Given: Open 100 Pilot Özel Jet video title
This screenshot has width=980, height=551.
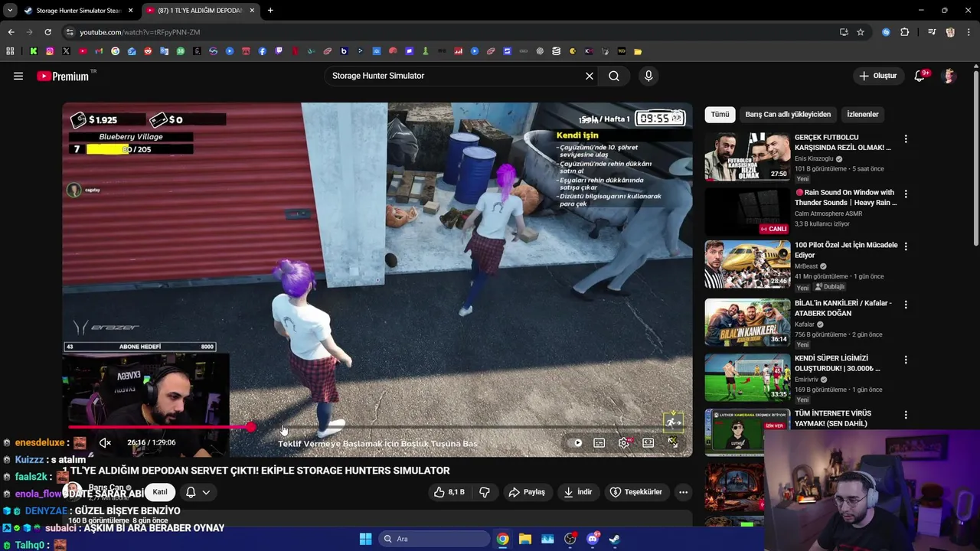Looking at the screenshot, I should [846, 249].
